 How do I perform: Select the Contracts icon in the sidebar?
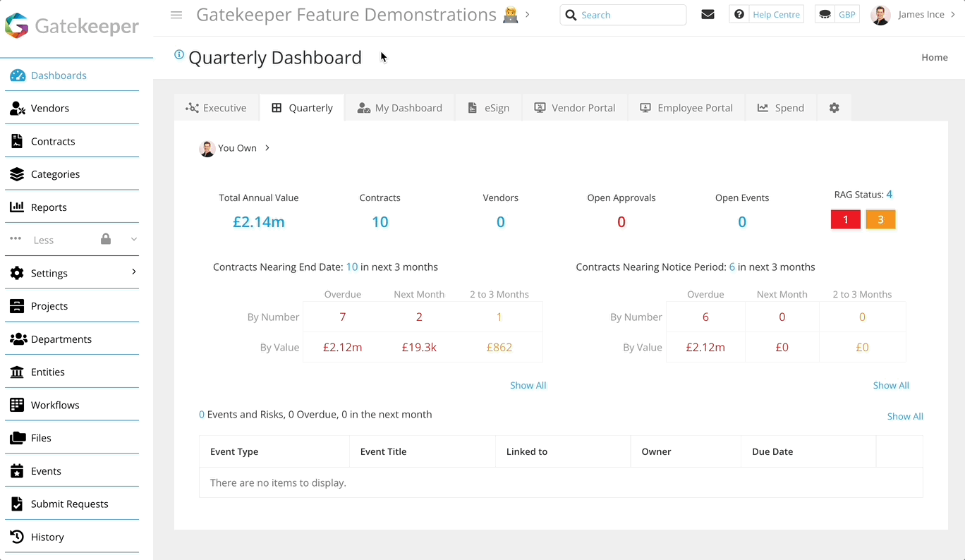(17, 141)
